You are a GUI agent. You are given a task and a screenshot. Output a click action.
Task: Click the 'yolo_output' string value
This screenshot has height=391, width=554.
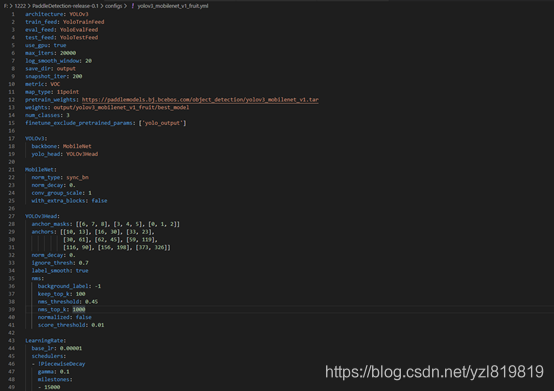click(x=163, y=123)
